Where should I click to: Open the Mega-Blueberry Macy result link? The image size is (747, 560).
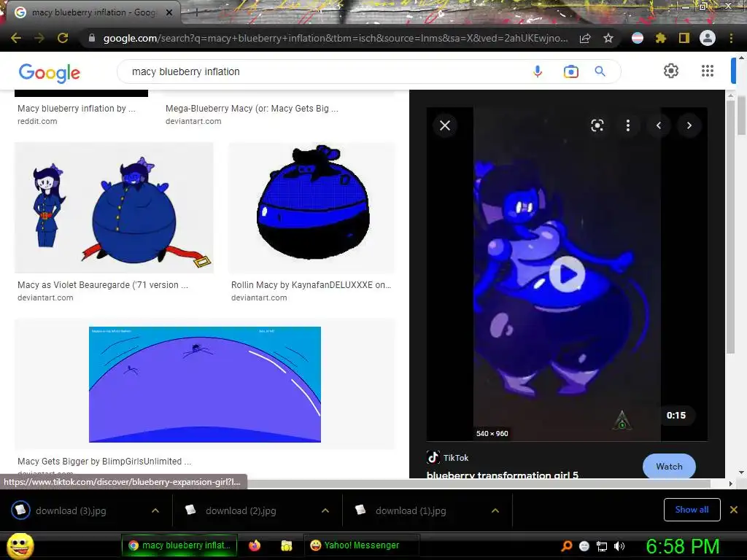coord(252,109)
